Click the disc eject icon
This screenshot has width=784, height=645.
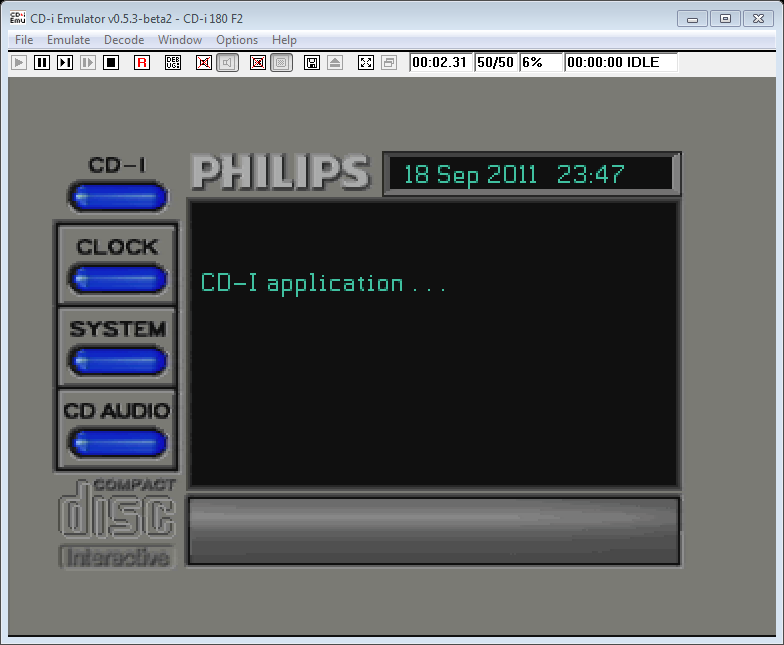(x=335, y=62)
